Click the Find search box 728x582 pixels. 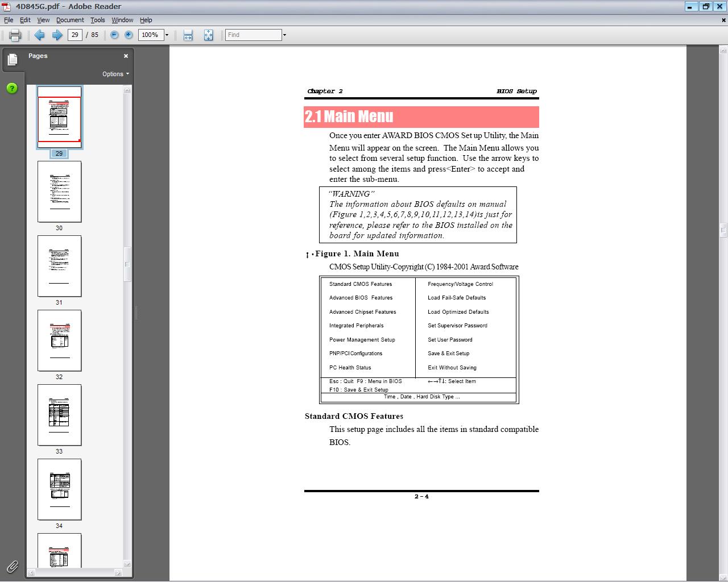coord(254,35)
